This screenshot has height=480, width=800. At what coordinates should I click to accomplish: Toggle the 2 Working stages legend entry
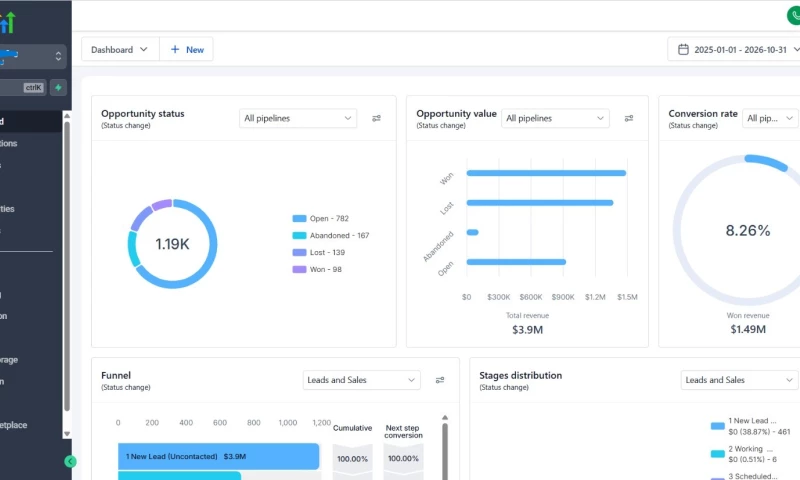coord(744,454)
